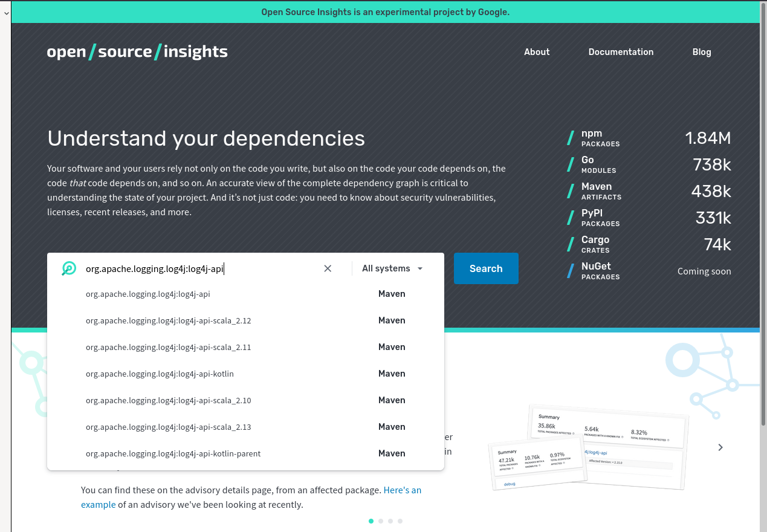Click the 331k PyPI count
The height and width of the screenshot is (532, 767).
713,218
